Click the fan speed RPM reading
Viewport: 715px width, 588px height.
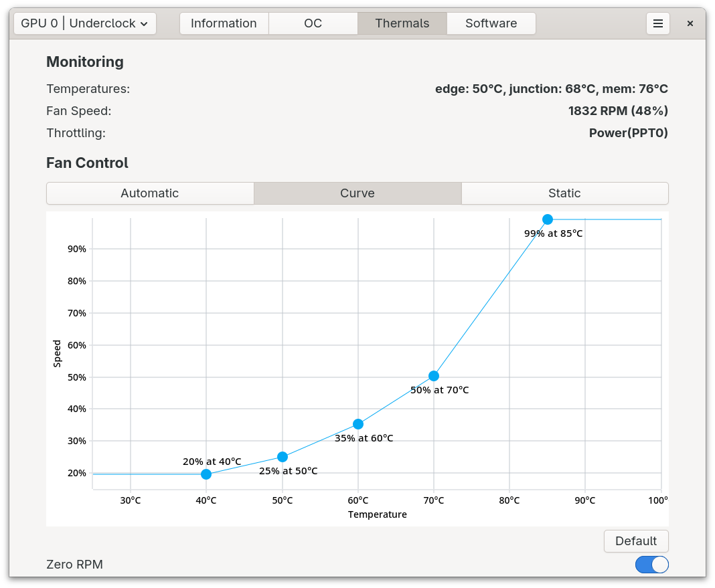pyautogui.click(x=617, y=111)
